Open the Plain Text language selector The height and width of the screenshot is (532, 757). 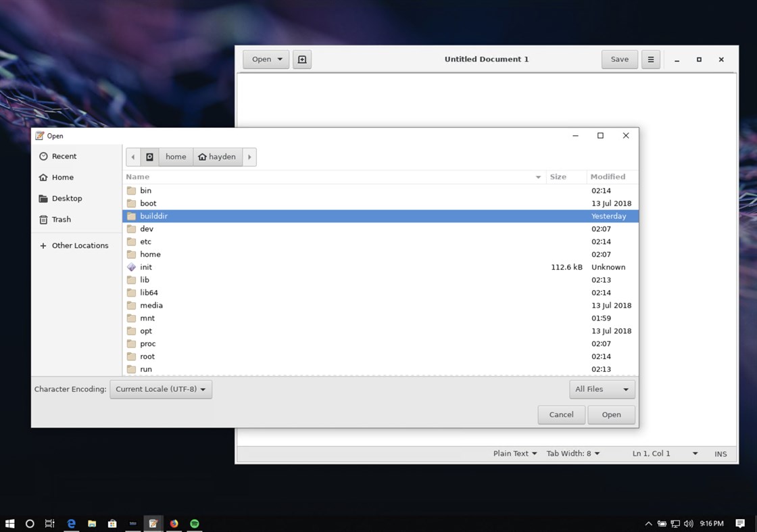click(514, 454)
